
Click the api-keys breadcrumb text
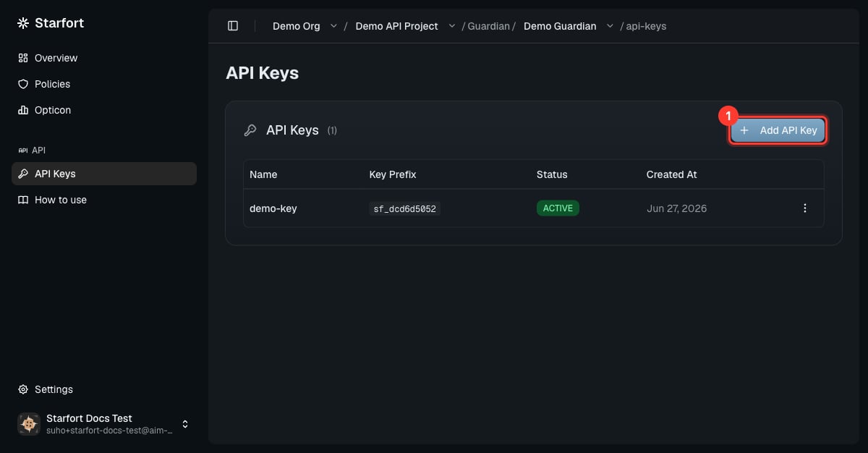pos(646,26)
